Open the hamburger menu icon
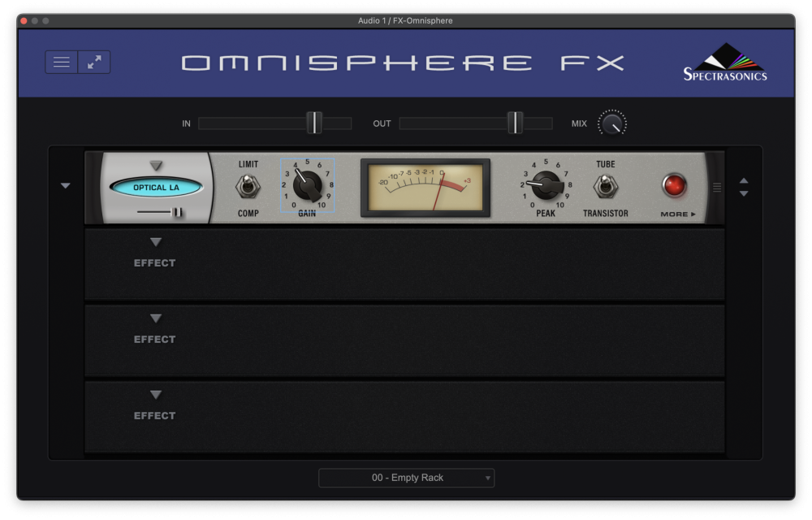812x520 pixels. click(62, 62)
